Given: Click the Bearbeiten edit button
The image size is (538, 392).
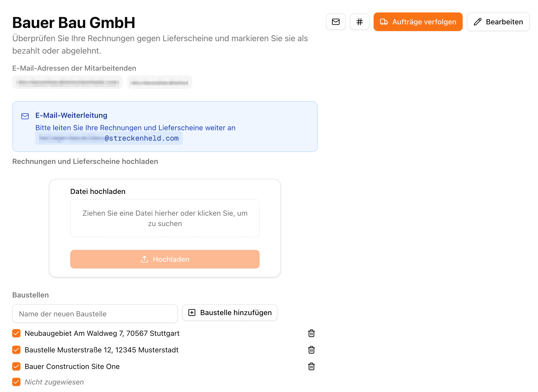Looking at the screenshot, I should [498, 22].
